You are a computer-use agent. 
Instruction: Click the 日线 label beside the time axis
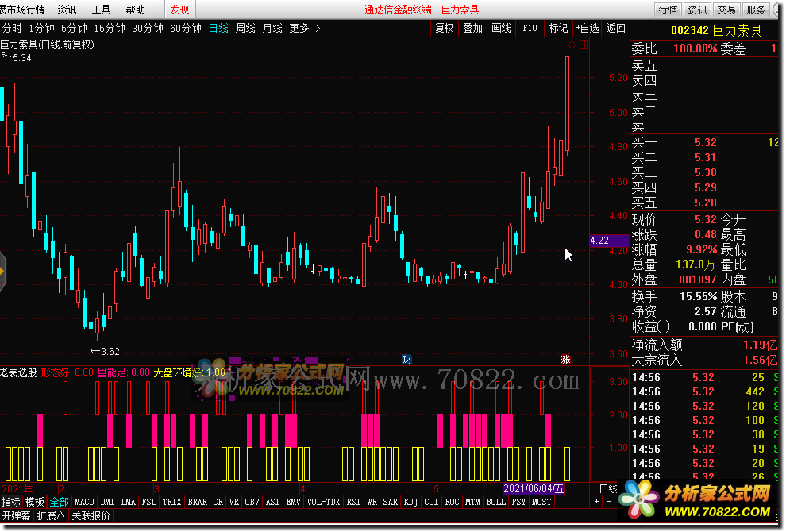[608, 488]
